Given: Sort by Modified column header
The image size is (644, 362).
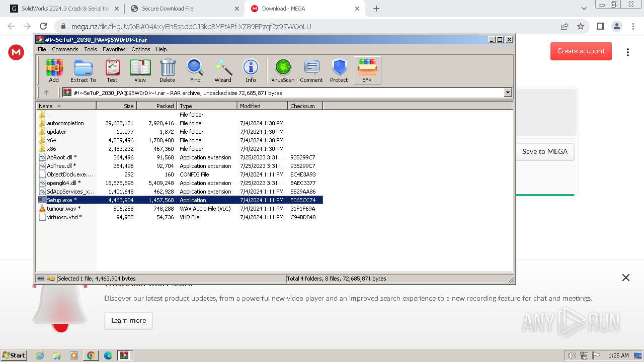Looking at the screenshot, I should tap(262, 106).
